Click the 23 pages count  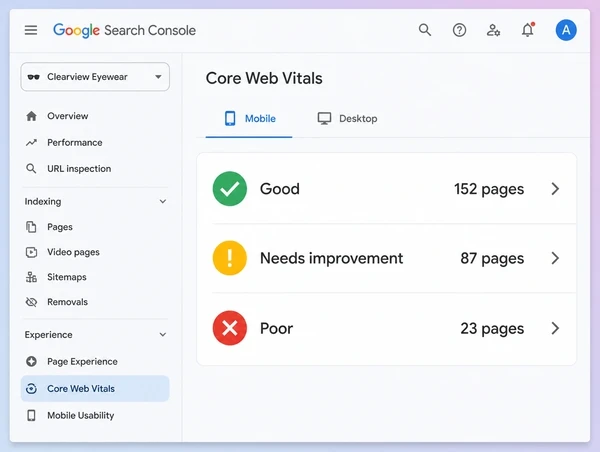[492, 328]
